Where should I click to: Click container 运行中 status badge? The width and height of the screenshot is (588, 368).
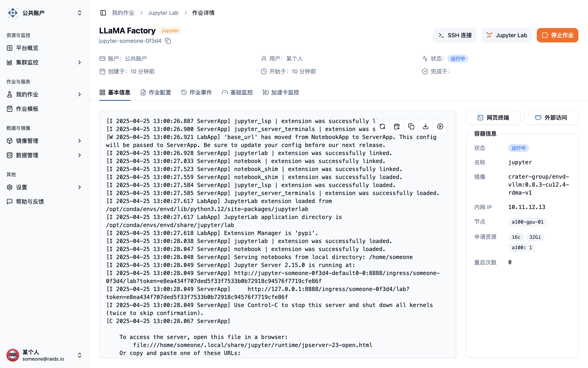point(518,148)
